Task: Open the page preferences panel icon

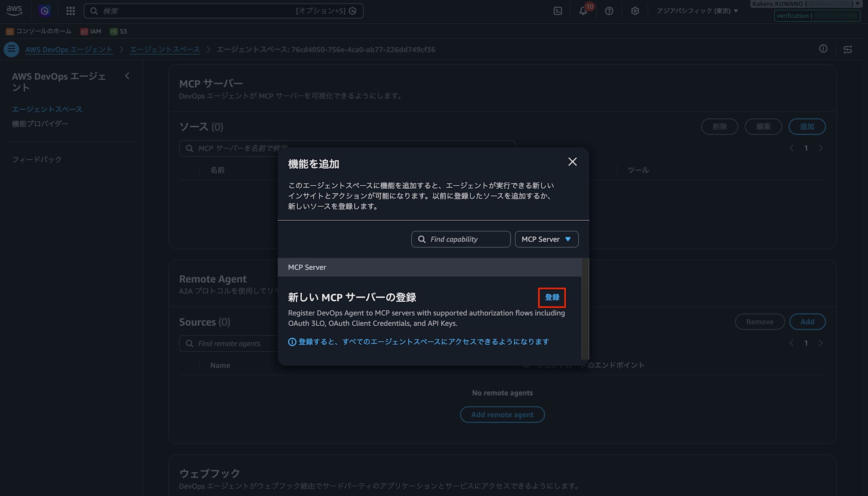Action: 848,49
